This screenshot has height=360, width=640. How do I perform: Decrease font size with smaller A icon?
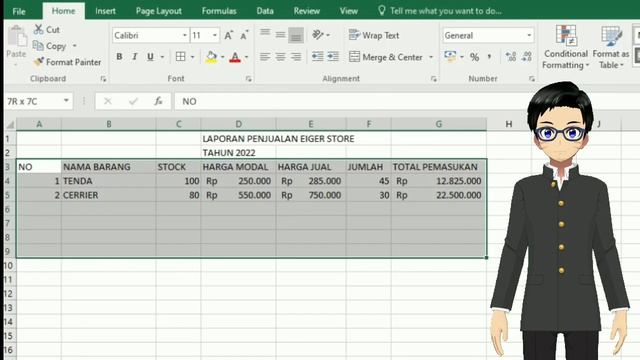244,36
